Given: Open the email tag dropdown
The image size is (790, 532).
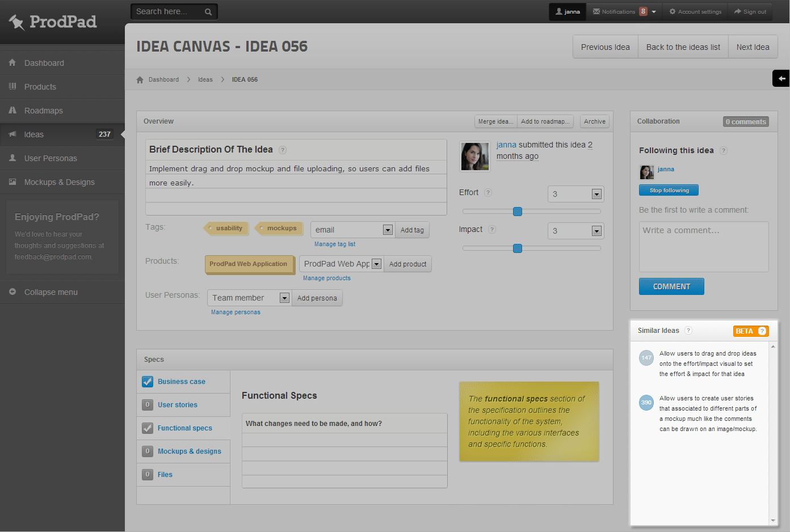Looking at the screenshot, I should (x=353, y=230).
